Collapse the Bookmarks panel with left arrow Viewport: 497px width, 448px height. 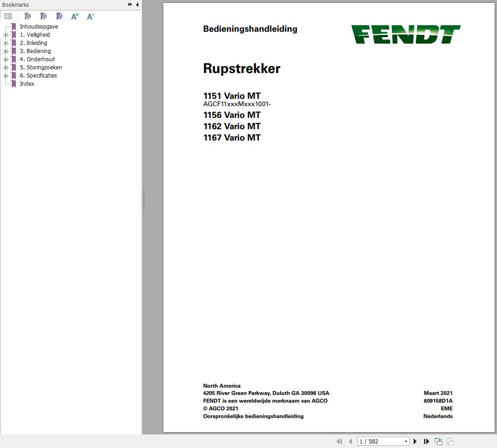click(x=137, y=5)
